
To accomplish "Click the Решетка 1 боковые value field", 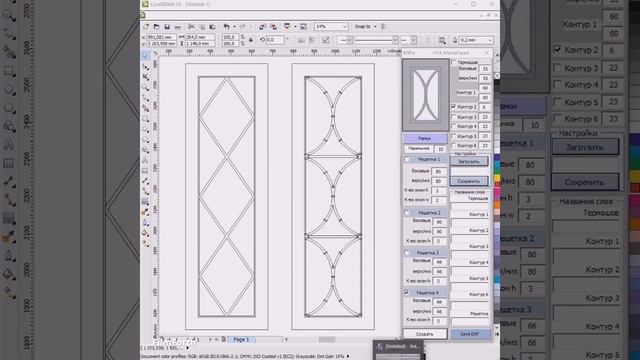I will pyautogui.click(x=438, y=171).
